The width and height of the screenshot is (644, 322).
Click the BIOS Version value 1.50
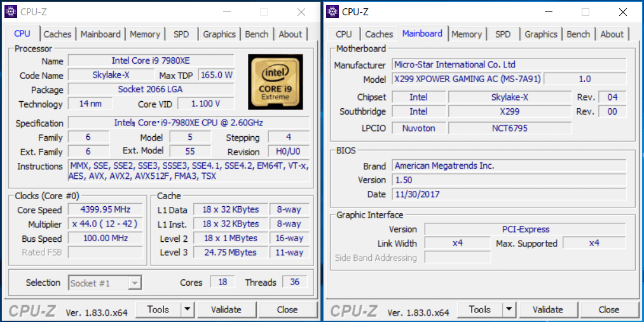509,179
